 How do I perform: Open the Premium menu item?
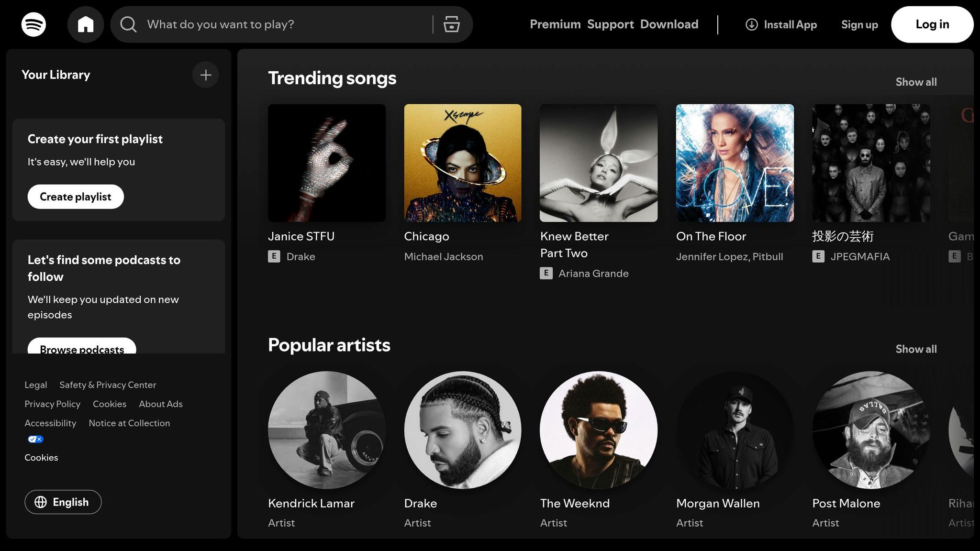pos(555,24)
